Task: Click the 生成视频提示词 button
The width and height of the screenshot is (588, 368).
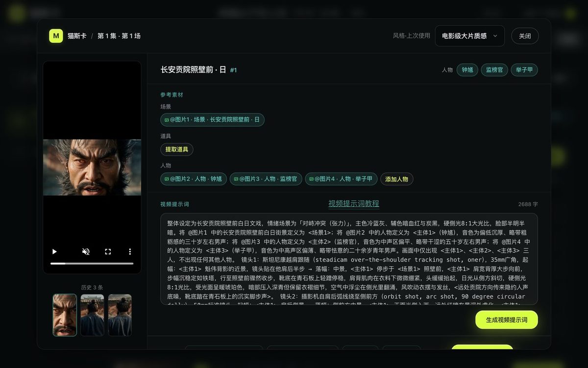Action: [x=507, y=319]
